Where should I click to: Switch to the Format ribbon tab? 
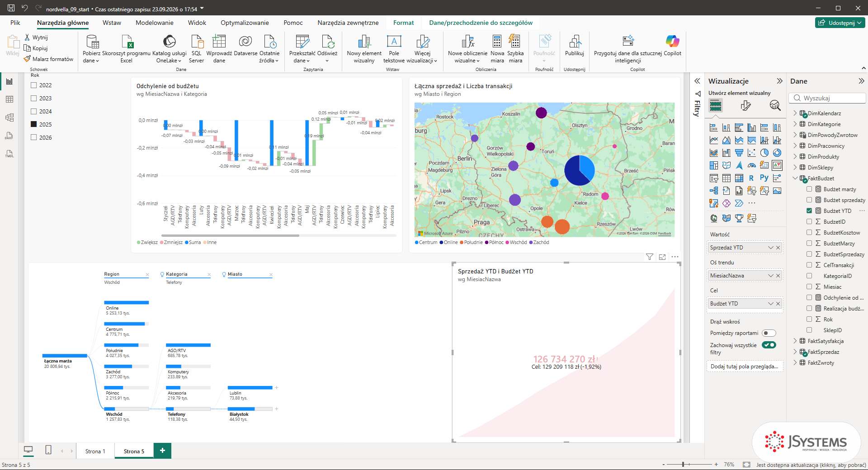point(404,23)
